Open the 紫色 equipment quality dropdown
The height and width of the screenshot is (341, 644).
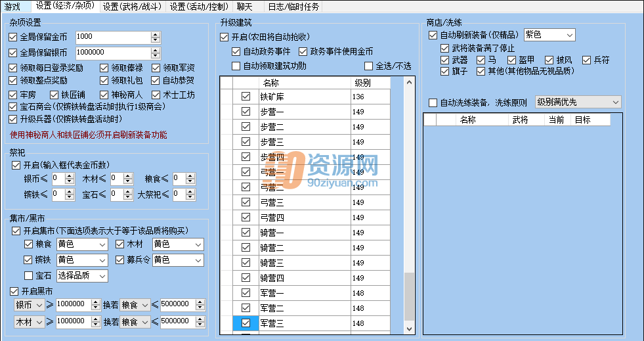[549, 35]
